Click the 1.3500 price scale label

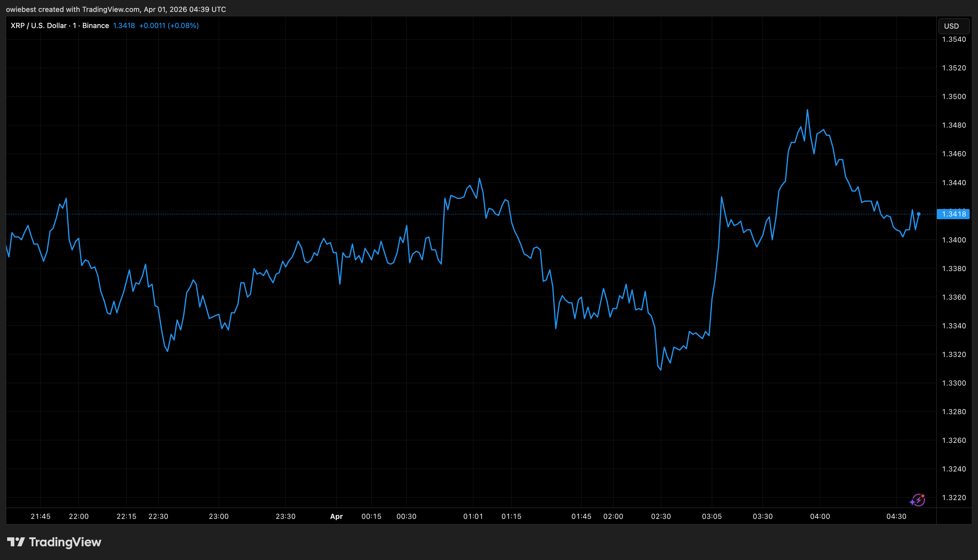[x=954, y=97]
